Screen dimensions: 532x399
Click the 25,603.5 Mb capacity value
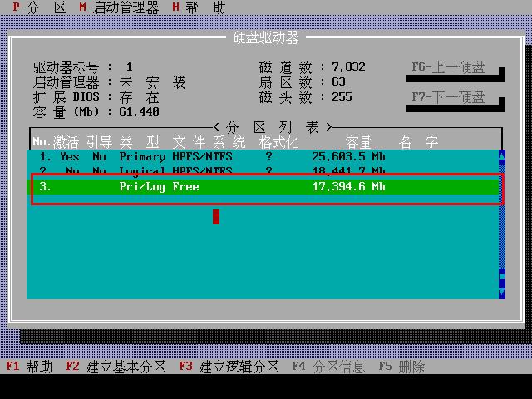coord(349,157)
